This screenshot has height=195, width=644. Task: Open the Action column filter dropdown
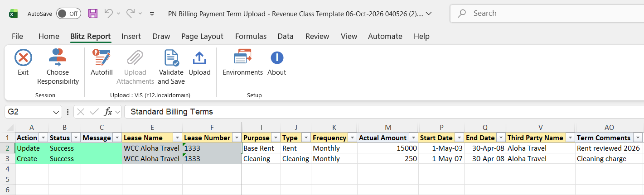point(43,138)
